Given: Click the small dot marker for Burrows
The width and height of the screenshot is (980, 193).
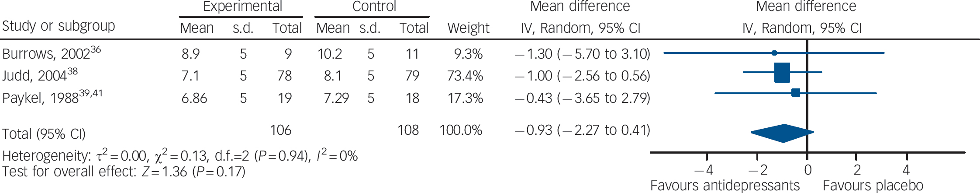Looking at the screenshot, I should (774, 53).
